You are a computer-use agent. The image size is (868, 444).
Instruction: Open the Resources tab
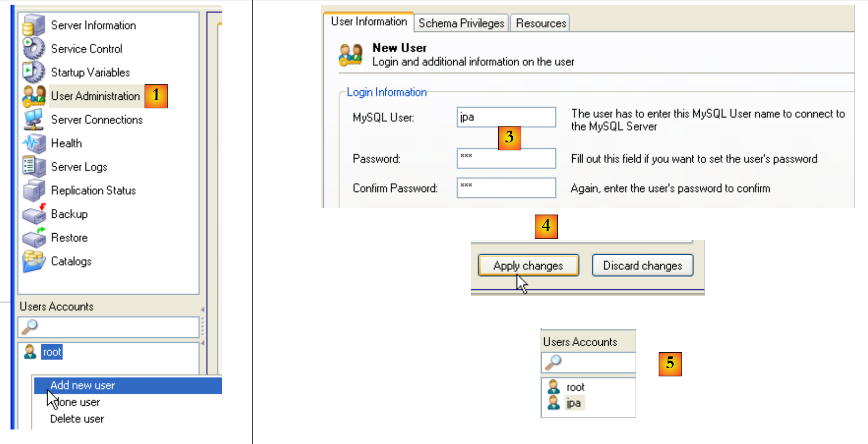(x=541, y=23)
